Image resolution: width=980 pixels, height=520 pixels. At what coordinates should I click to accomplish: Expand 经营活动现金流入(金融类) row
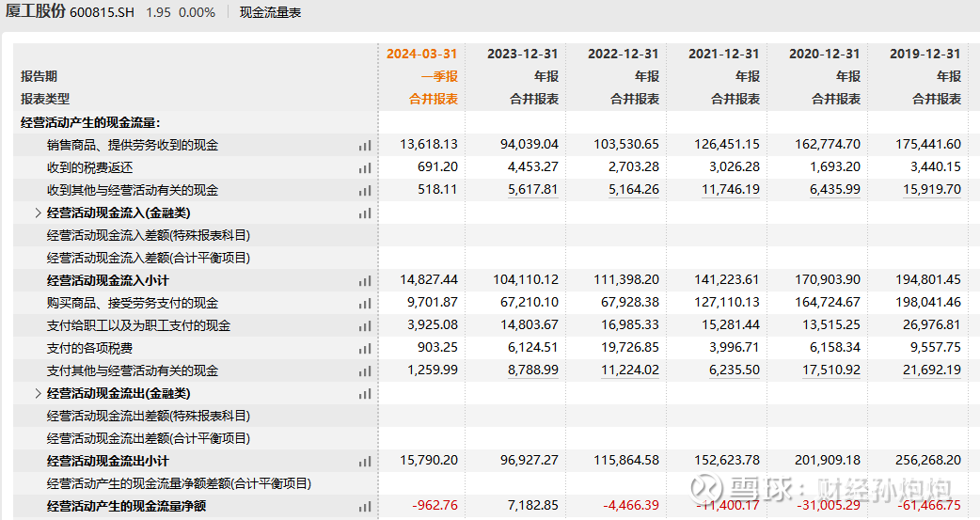38,213
